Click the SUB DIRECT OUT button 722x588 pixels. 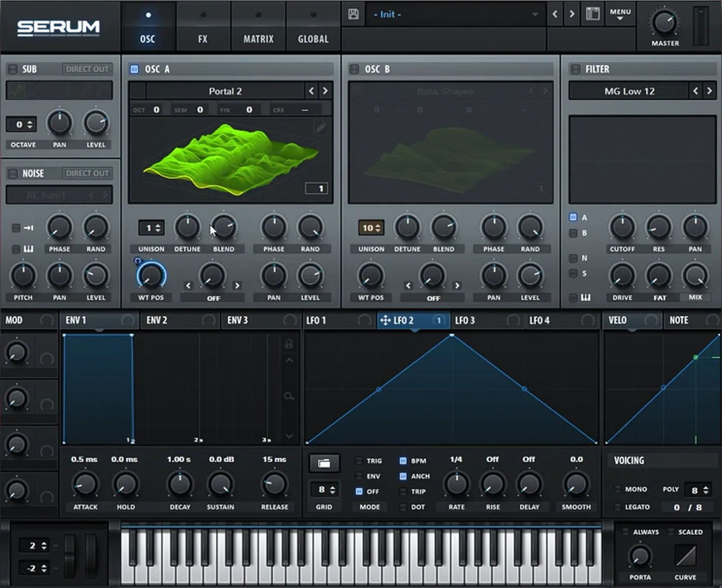point(87,69)
